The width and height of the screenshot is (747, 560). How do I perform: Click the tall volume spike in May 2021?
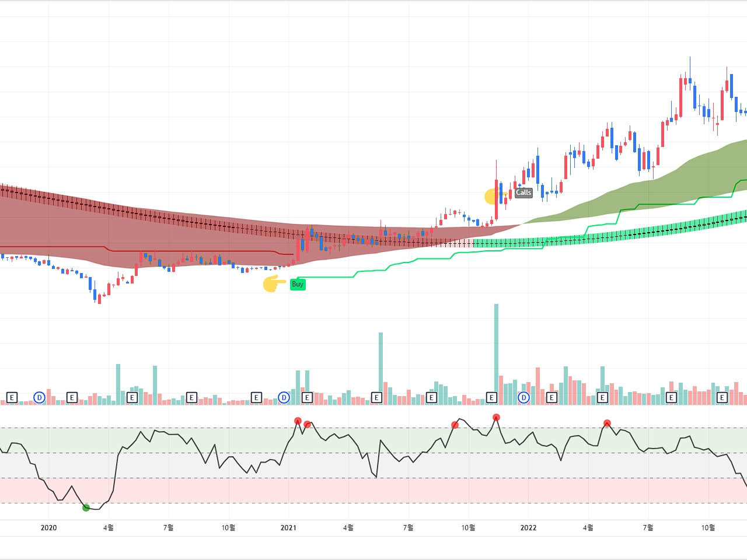click(381, 368)
